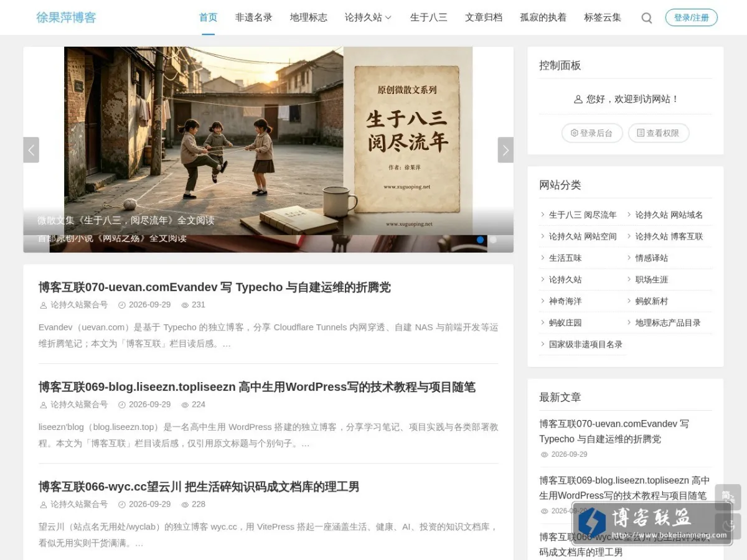Viewport: 747px width, 560px height.
Task: Open the 文章归档 nav item
Action: pyautogui.click(x=484, y=17)
